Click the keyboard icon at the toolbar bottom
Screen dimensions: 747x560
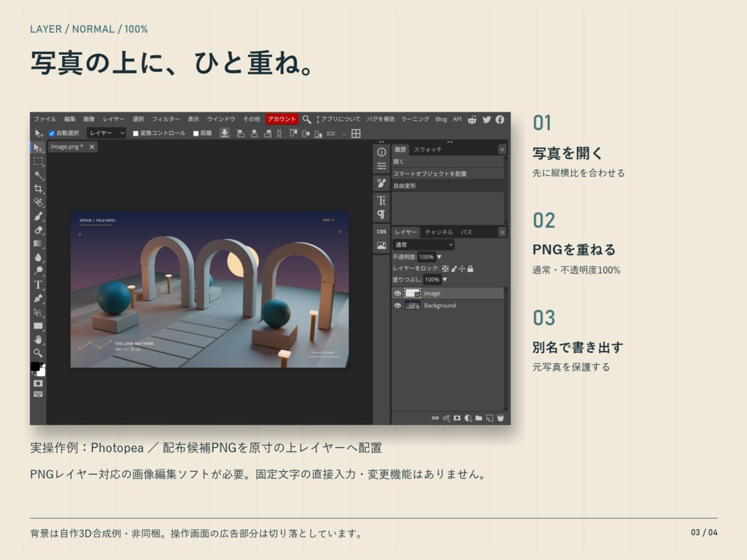point(38,394)
